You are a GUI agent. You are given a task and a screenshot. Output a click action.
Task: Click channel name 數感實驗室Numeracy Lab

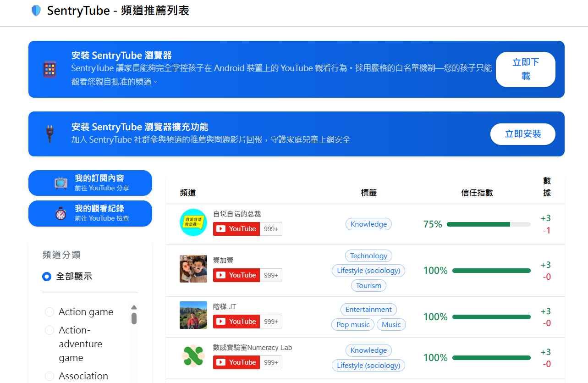click(x=253, y=348)
